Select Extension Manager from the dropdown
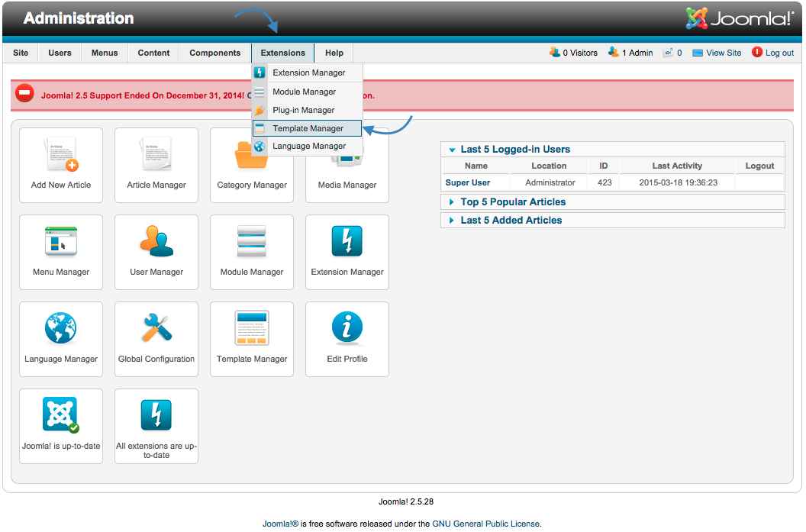The height and width of the screenshot is (532, 806). click(308, 73)
